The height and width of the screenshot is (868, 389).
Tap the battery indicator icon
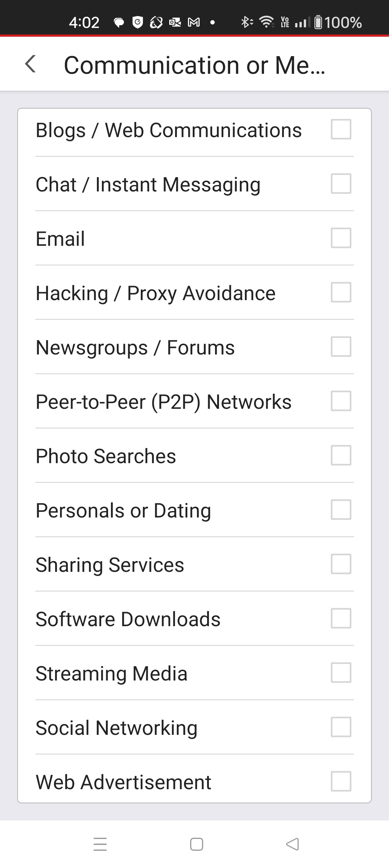[x=318, y=22]
